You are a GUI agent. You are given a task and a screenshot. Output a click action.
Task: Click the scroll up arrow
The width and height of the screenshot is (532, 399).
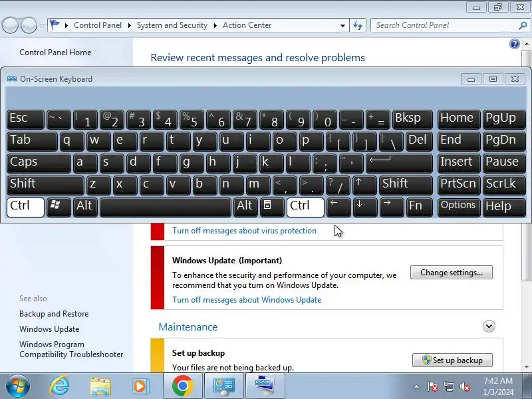(527, 44)
